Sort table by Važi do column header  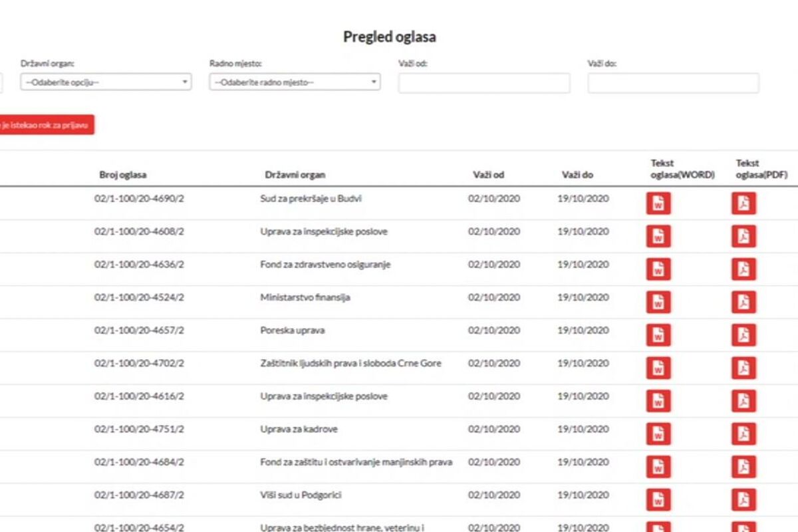click(577, 175)
